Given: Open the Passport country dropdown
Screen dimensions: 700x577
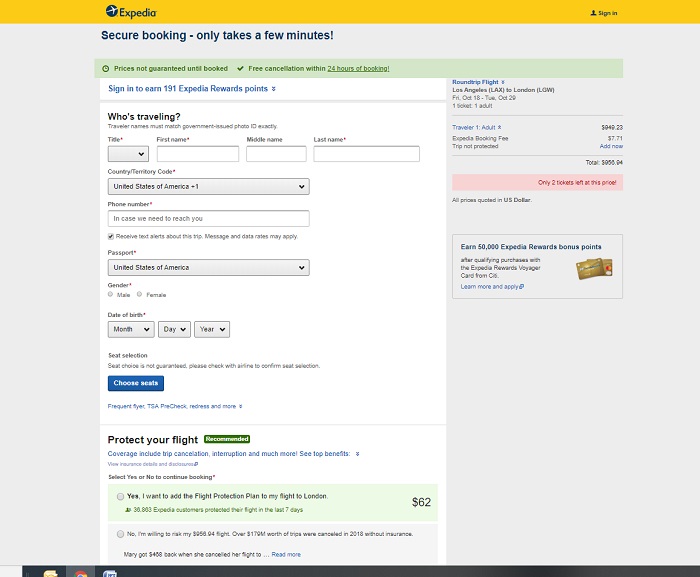Looking at the screenshot, I should point(208,268).
